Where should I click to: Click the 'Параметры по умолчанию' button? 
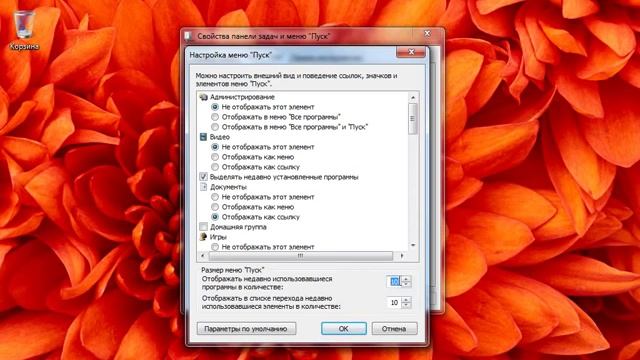(247, 329)
